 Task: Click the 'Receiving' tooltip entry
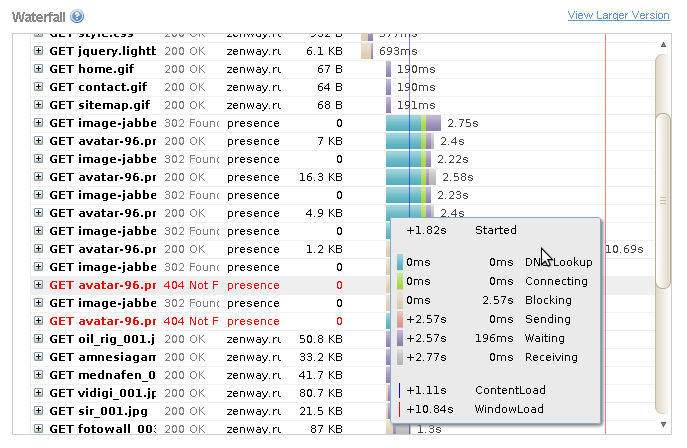point(551,357)
